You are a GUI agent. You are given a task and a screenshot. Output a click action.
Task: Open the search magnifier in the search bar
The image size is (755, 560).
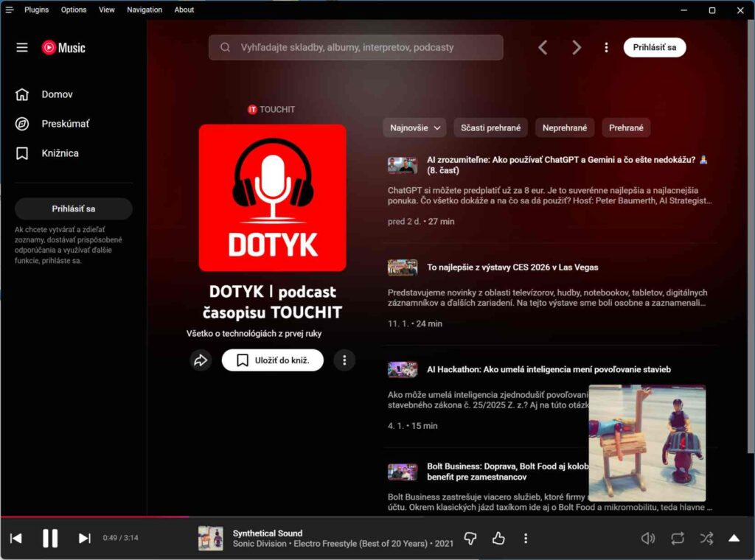coord(225,46)
